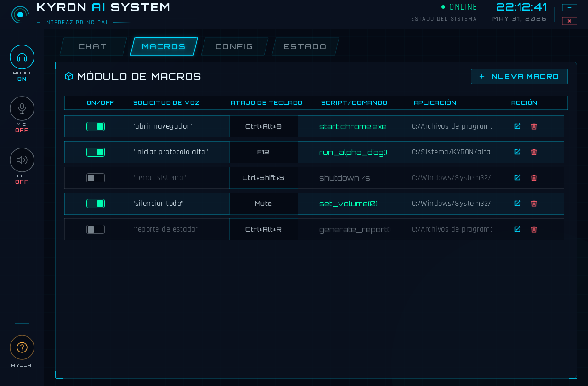Open the Config tab
Viewport: 588px width, 386px height.
(234, 46)
